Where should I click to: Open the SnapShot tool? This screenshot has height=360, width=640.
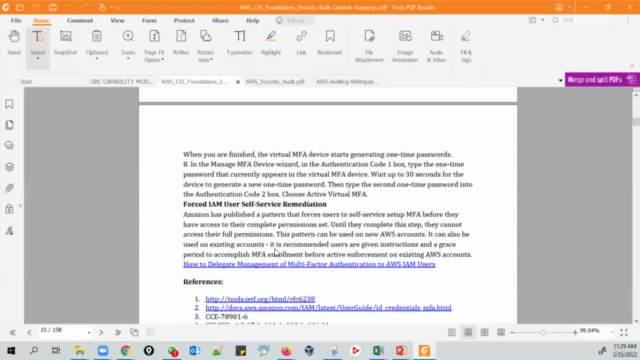pyautogui.click(x=65, y=42)
